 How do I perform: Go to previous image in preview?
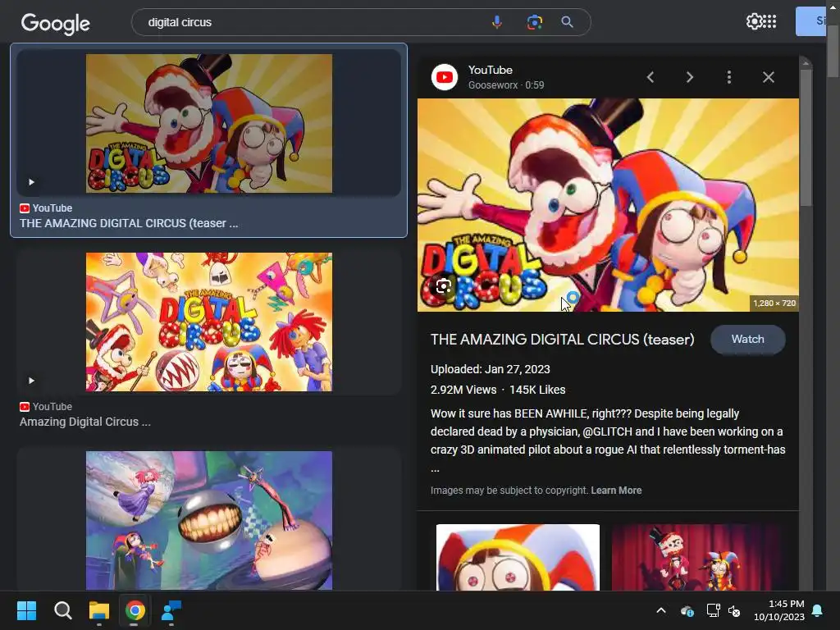651,77
